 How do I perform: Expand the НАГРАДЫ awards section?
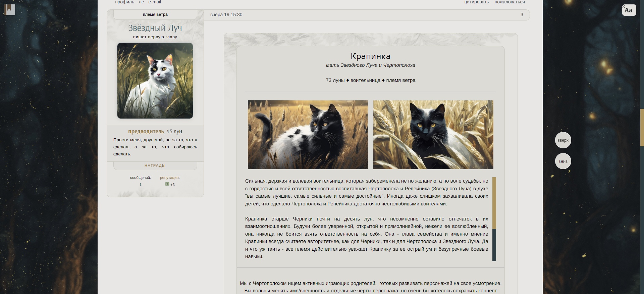click(x=155, y=165)
